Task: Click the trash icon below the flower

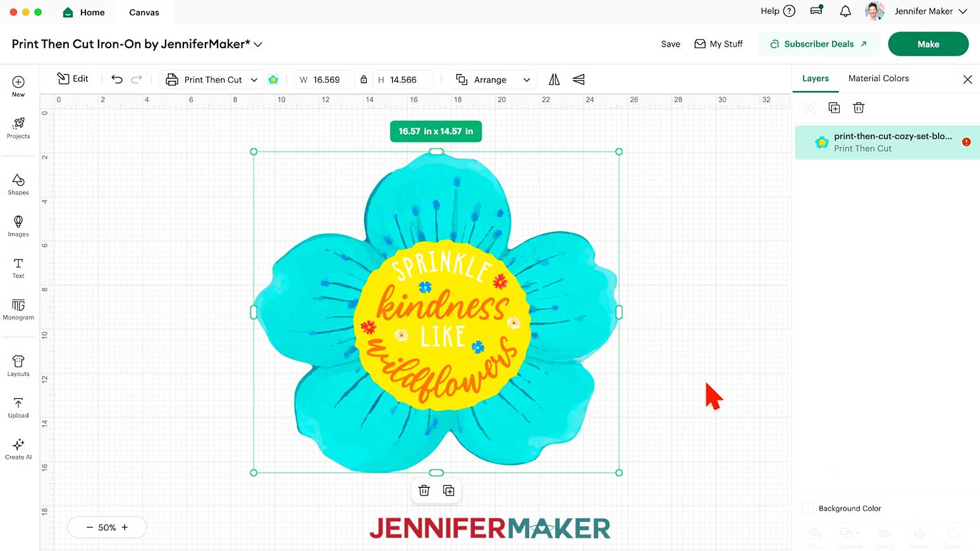Action: tap(424, 490)
